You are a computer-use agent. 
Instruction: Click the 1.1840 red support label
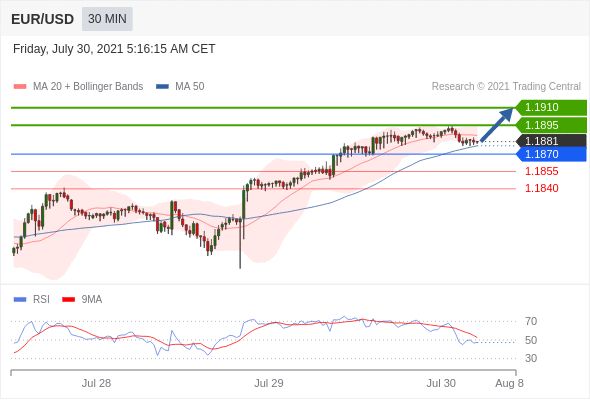point(542,188)
